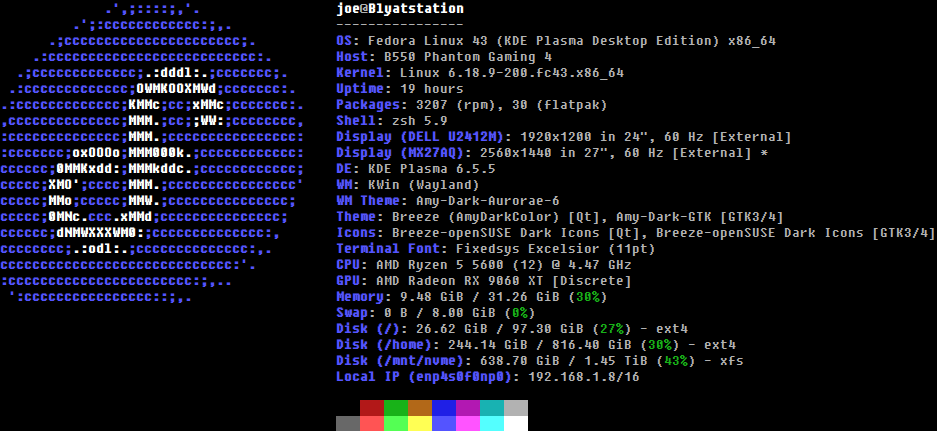Image resolution: width=937 pixels, height=431 pixels.
Task: Click the 'Memory' label
Action: click(360, 296)
